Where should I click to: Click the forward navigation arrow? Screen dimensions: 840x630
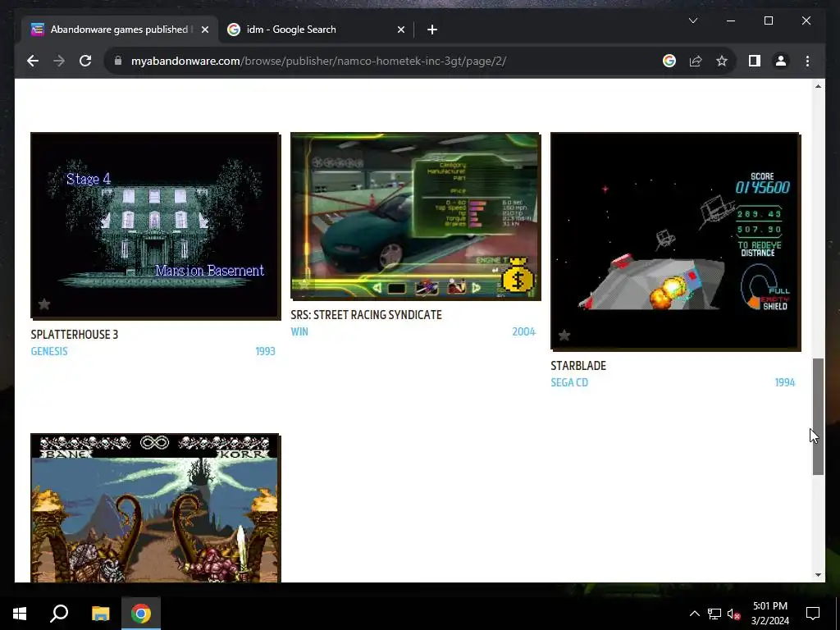pos(59,61)
